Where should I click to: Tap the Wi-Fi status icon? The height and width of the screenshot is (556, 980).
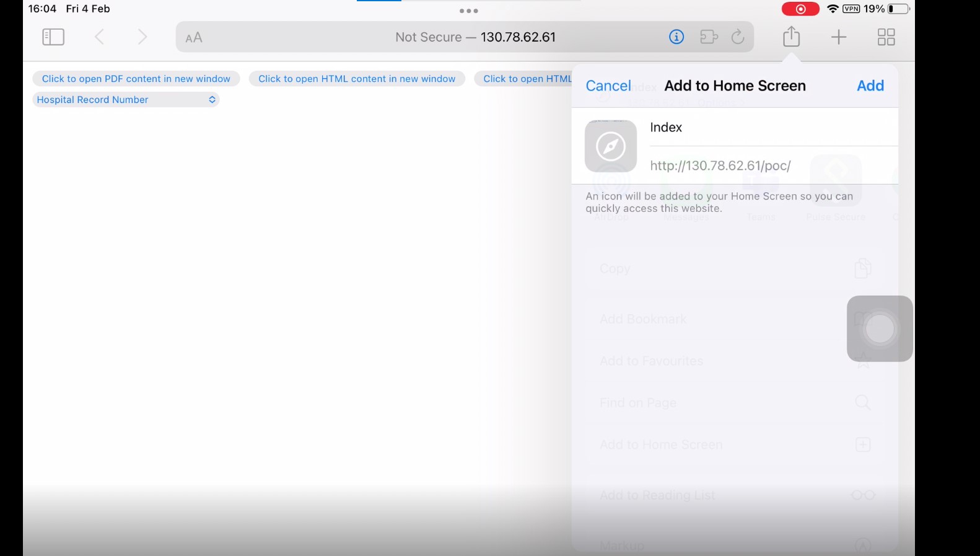click(x=833, y=9)
